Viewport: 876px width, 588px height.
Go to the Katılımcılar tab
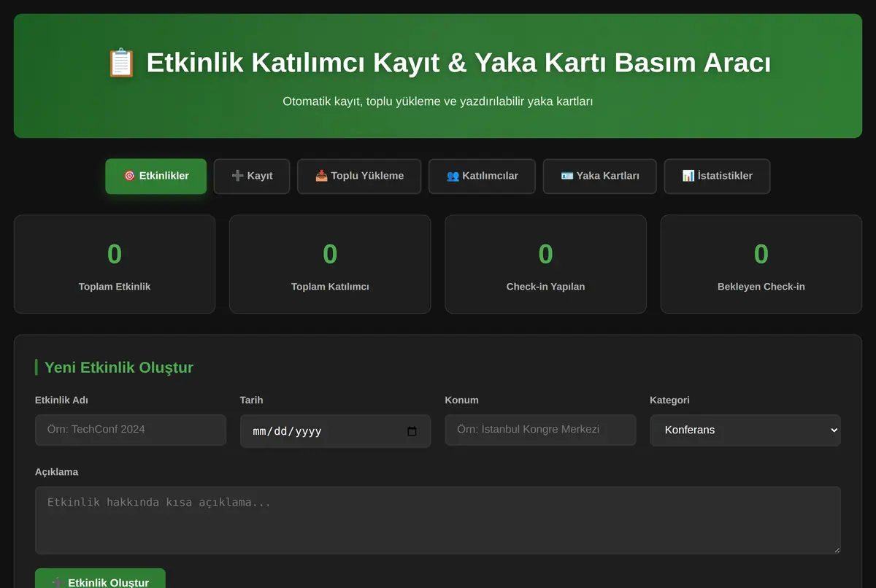pos(482,176)
